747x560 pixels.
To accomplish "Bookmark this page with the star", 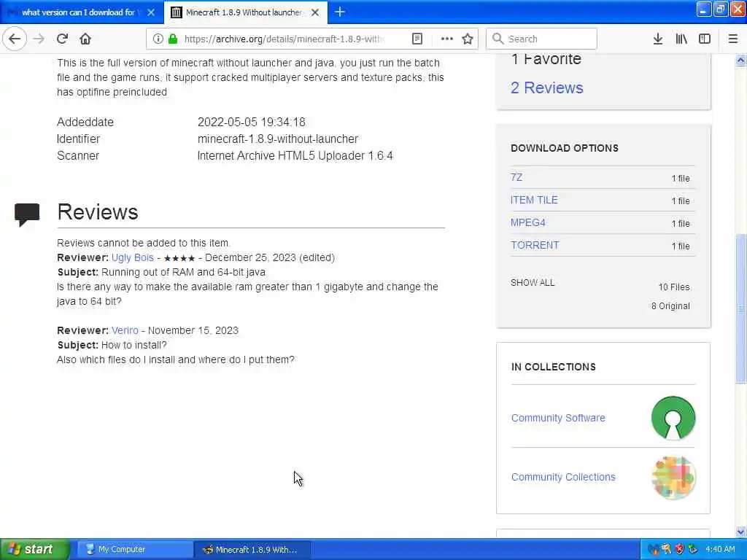I will click(468, 39).
